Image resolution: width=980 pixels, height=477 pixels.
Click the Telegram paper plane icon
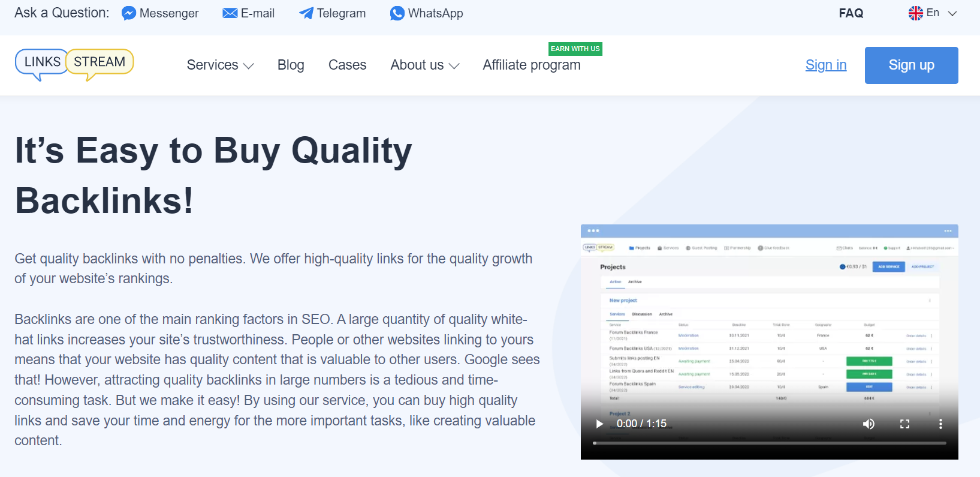(x=306, y=13)
